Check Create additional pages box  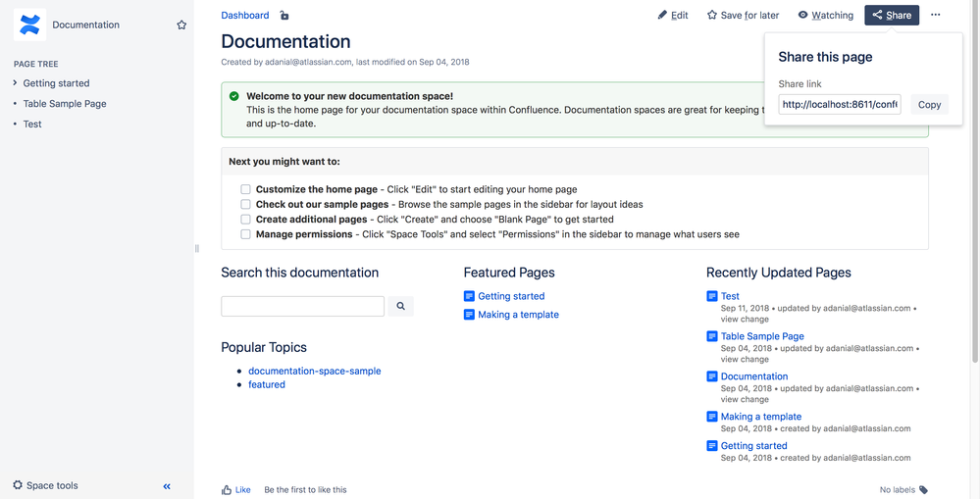point(245,220)
